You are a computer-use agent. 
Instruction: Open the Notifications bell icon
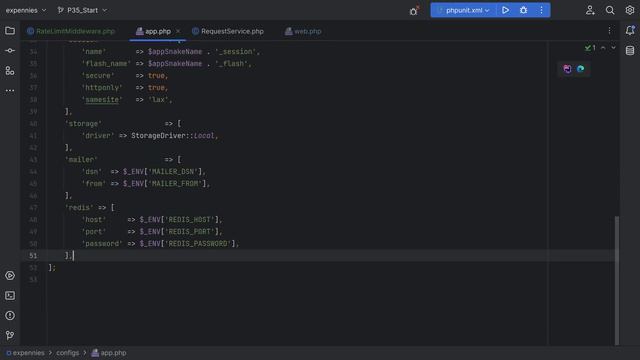pyautogui.click(x=630, y=31)
